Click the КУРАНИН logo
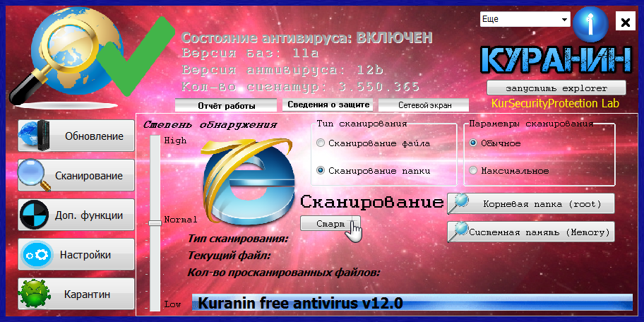The height and width of the screenshot is (322, 644). click(x=556, y=61)
